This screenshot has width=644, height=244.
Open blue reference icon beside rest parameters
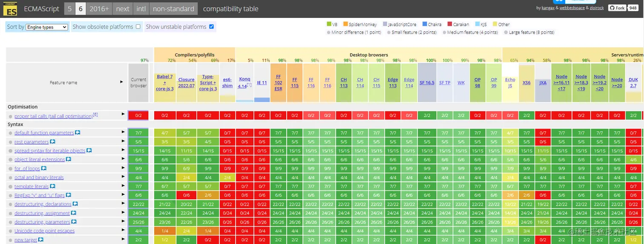click(x=52, y=142)
